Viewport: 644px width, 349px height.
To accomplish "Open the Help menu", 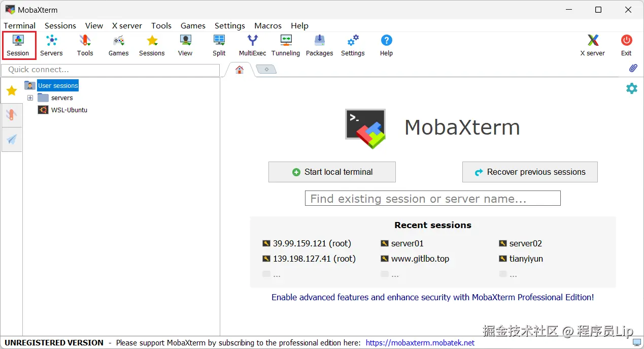I will coord(299,25).
